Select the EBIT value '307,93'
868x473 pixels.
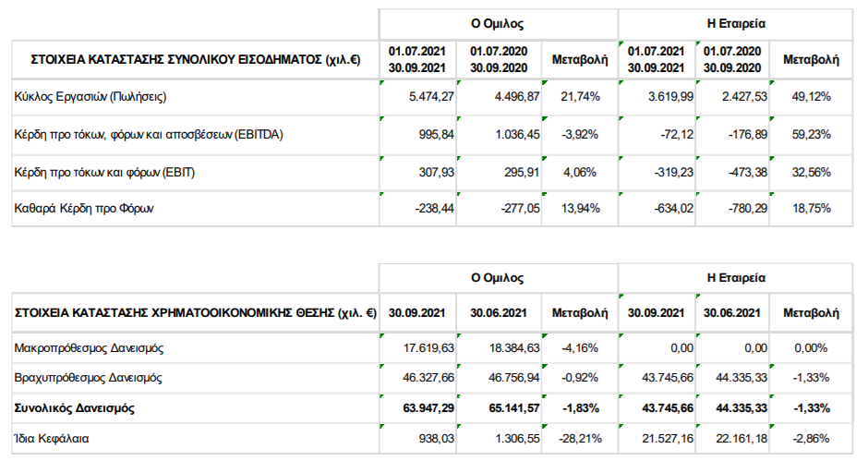(436, 172)
